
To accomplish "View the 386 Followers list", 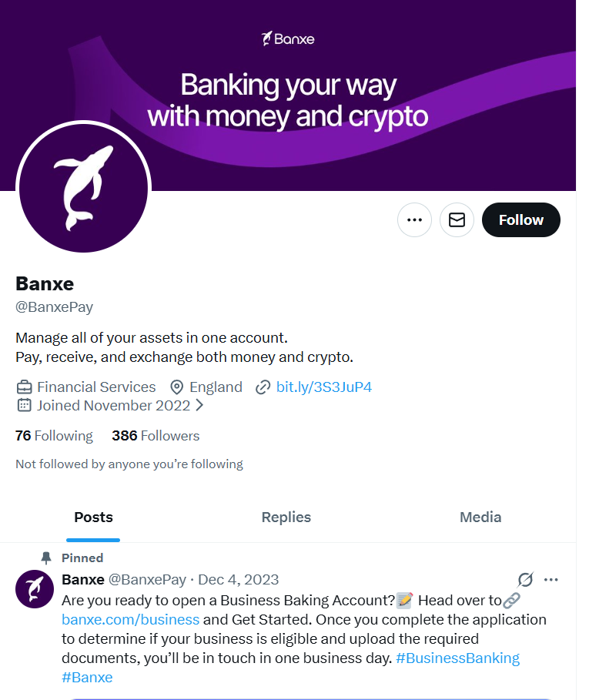I will click(156, 436).
